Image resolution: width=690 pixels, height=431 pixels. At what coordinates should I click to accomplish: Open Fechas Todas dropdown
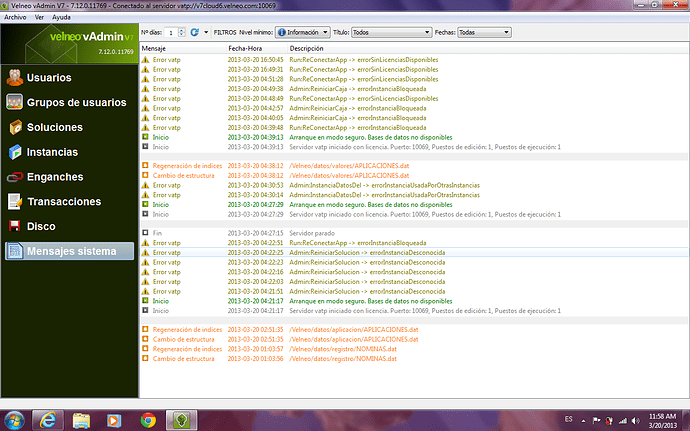coord(484,32)
